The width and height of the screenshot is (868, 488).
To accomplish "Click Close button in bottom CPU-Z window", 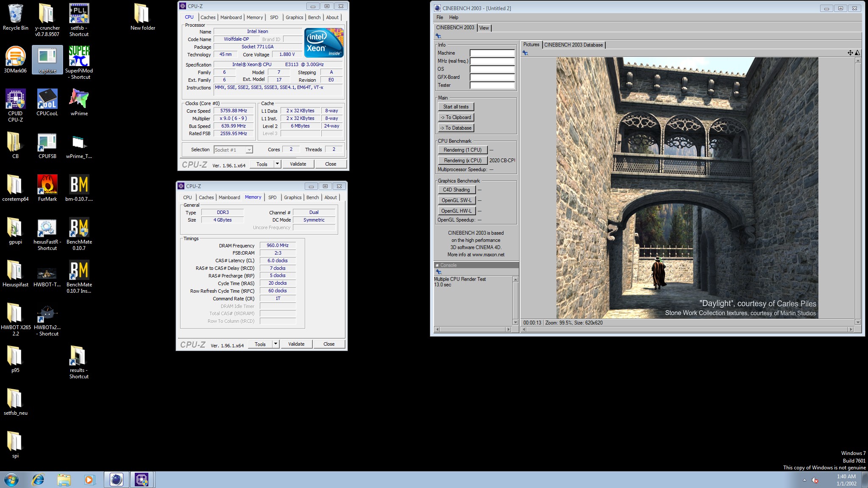I will [329, 344].
